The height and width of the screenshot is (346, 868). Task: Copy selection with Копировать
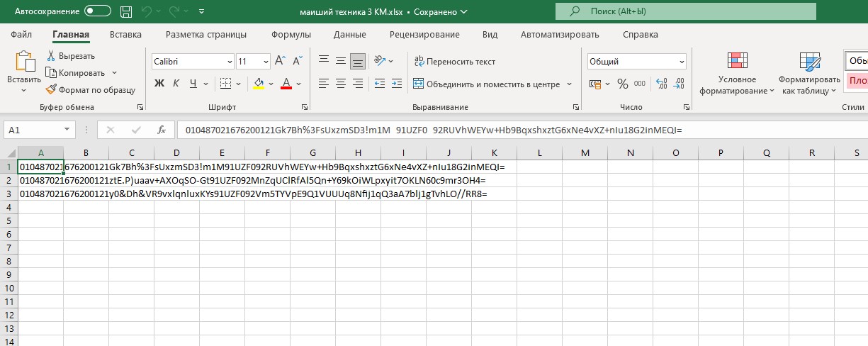pos(75,72)
